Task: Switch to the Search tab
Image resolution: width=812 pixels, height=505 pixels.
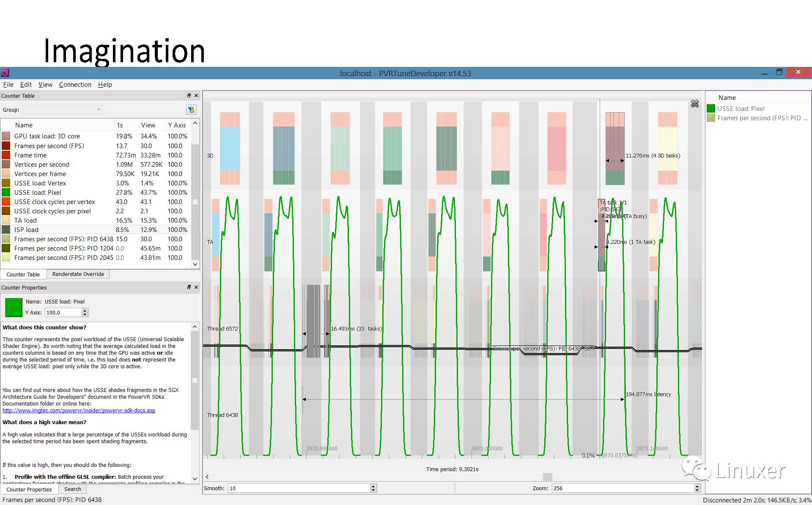Action: coord(72,489)
